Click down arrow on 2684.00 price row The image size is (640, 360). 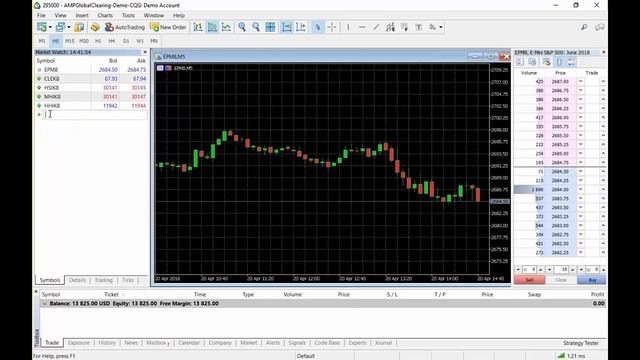[x=580, y=189]
